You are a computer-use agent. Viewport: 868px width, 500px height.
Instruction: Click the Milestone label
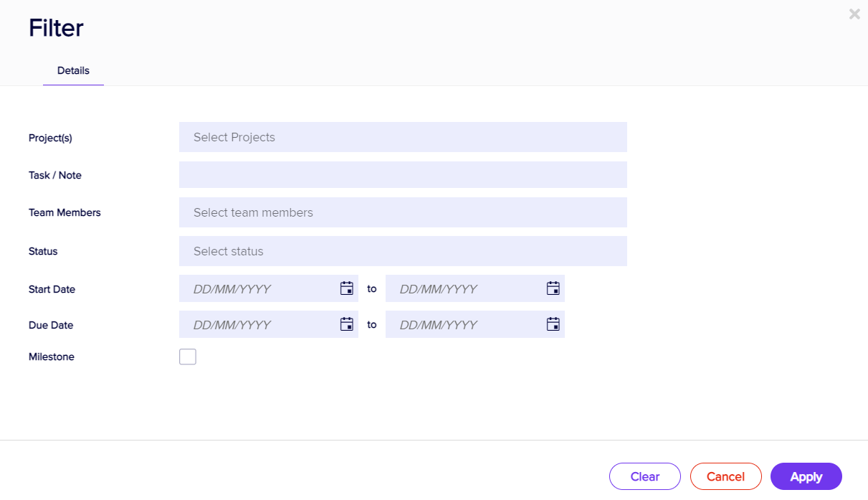click(52, 357)
